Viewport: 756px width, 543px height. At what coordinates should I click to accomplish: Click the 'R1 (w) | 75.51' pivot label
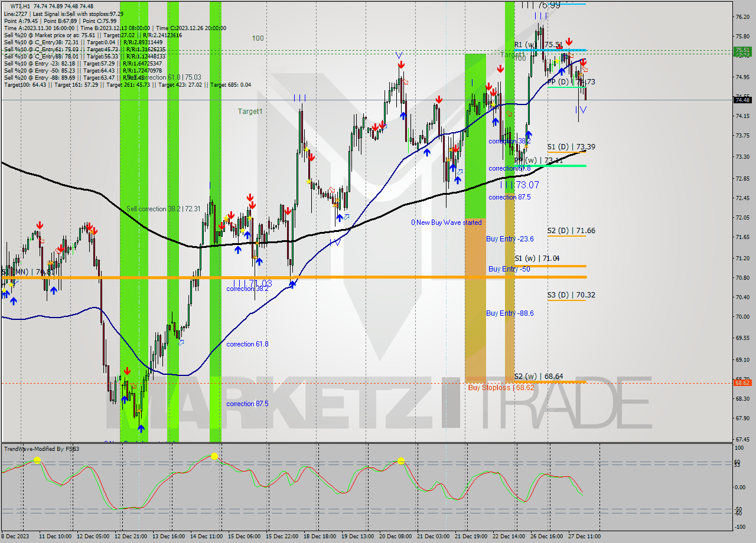538,44
